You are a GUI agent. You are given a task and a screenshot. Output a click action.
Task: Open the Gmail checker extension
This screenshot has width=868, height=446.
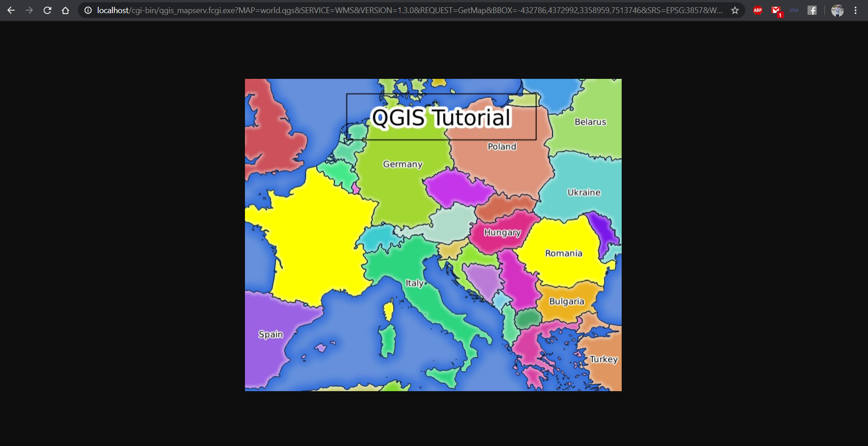point(776,11)
